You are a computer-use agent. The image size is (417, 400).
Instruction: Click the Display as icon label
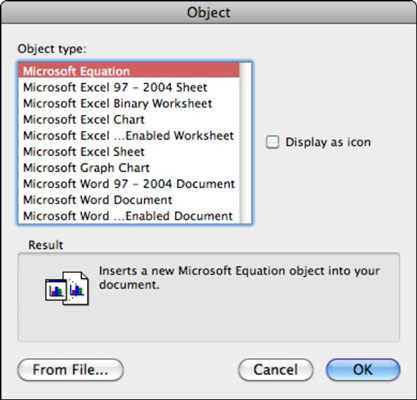pyautogui.click(x=328, y=142)
